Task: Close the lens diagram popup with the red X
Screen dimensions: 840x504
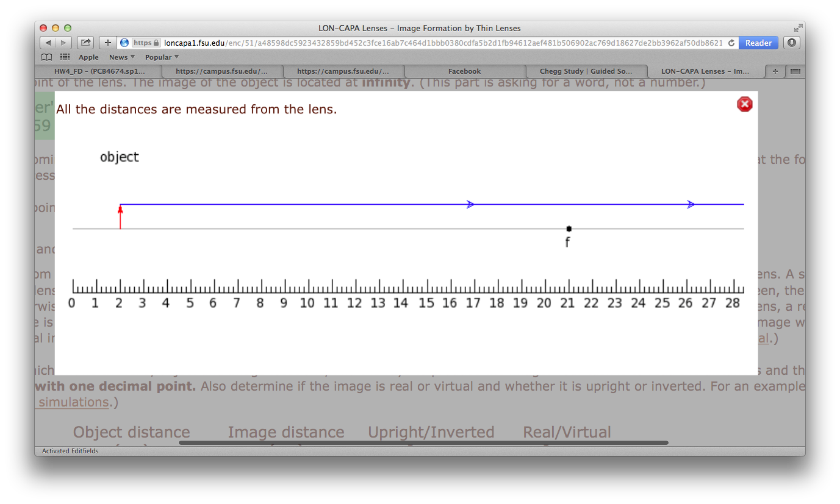Action: coord(744,104)
